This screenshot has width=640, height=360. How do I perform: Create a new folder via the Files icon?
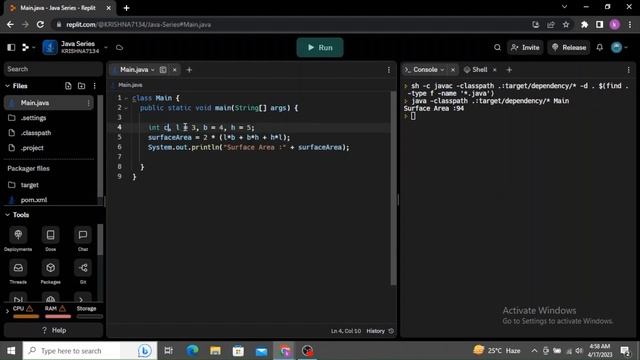(82, 86)
